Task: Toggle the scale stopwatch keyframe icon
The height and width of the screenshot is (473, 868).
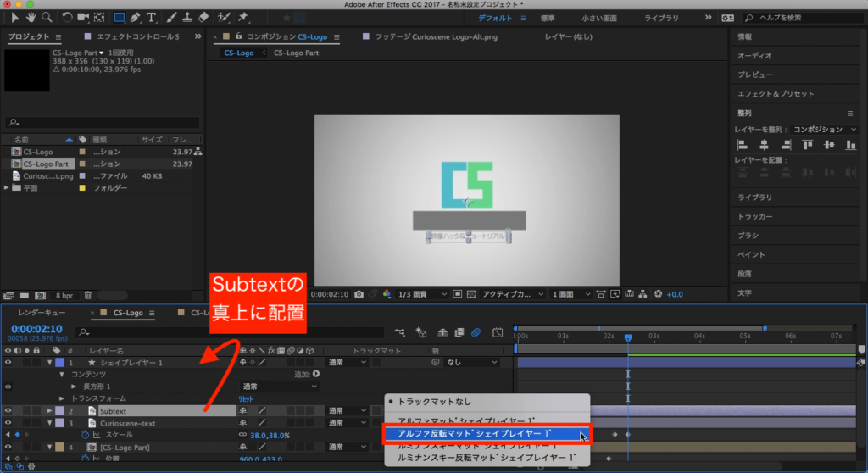Action: coord(85,434)
